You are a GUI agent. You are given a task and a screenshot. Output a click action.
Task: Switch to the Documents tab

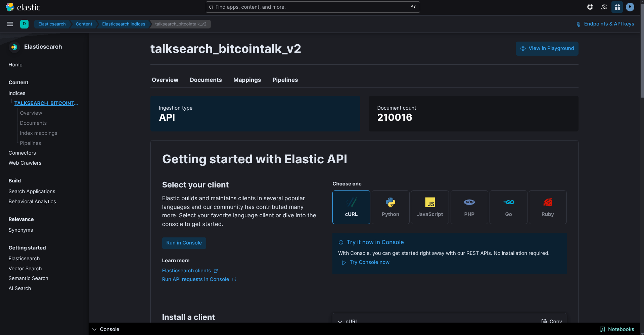pyautogui.click(x=206, y=80)
